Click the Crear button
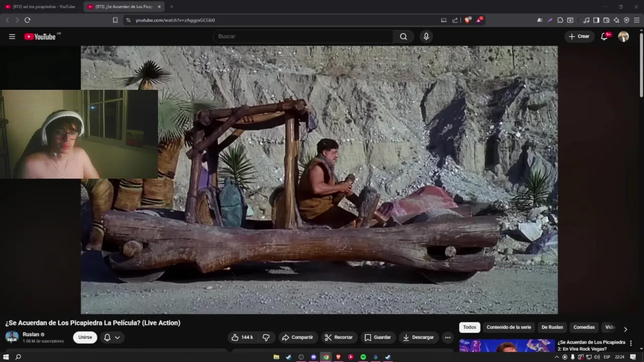The height and width of the screenshot is (362, 644). pyautogui.click(x=579, y=36)
